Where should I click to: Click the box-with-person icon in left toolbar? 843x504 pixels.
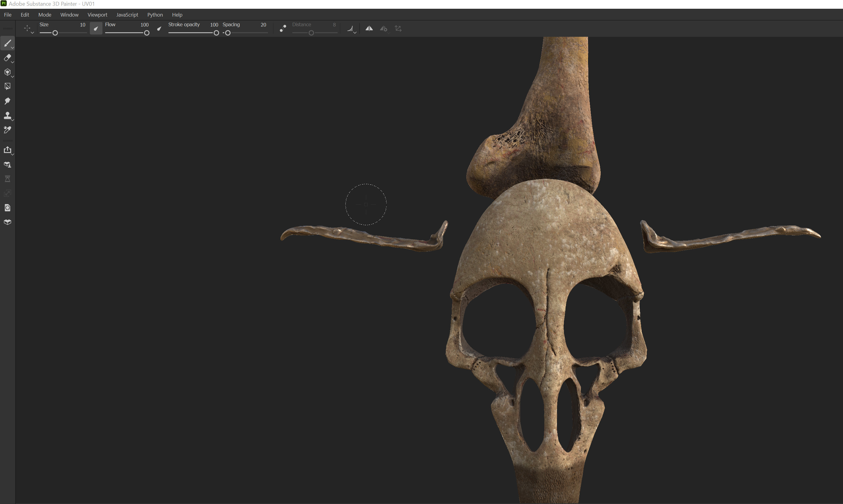click(x=7, y=165)
